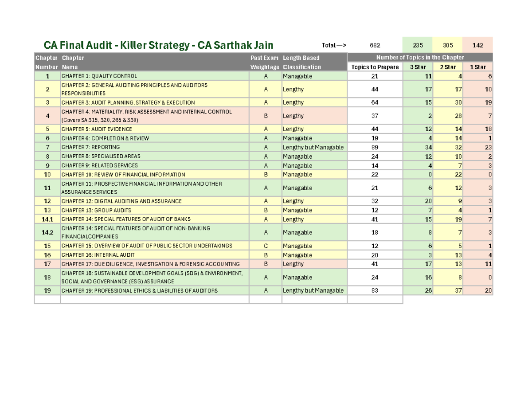Select chapter number 14.1 cell

coord(47,219)
